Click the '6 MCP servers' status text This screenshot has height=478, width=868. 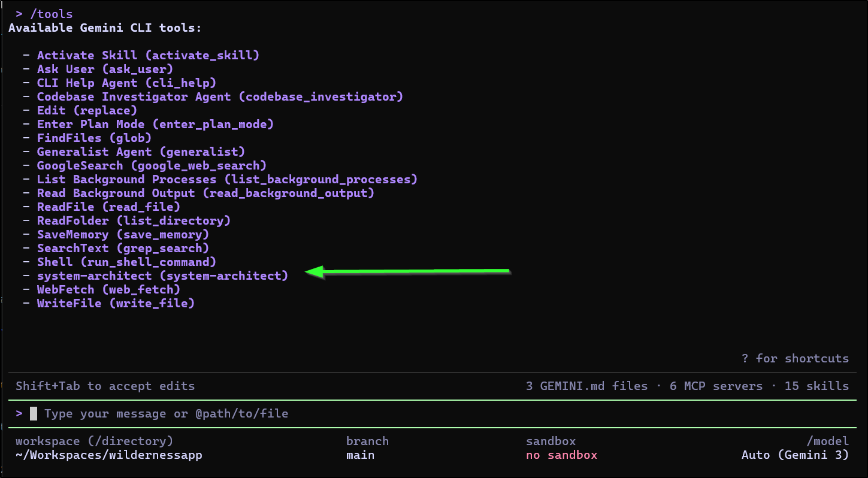click(716, 386)
